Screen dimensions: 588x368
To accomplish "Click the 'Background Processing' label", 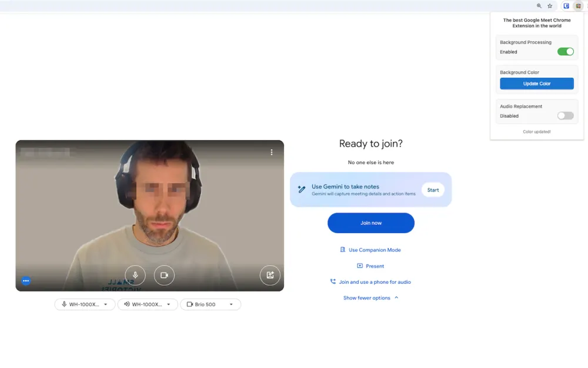I will coord(525,42).
